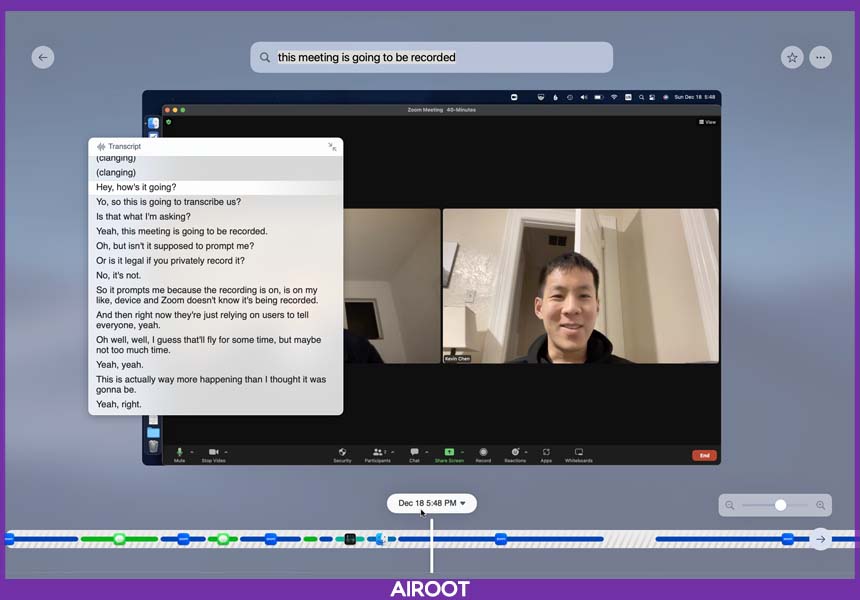Expand audio options arrow next to Mute

(191, 452)
